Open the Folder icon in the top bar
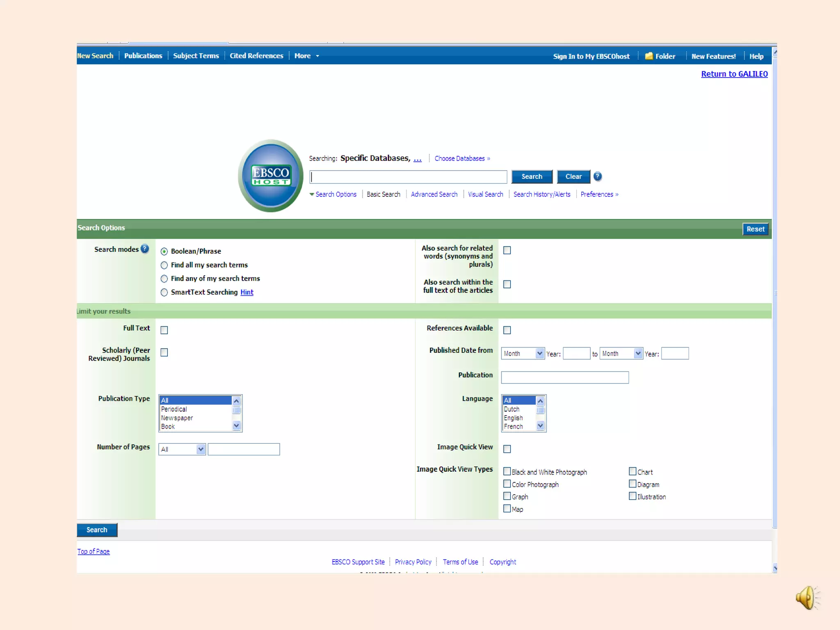The image size is (840, 630). [x=649, y=56]
